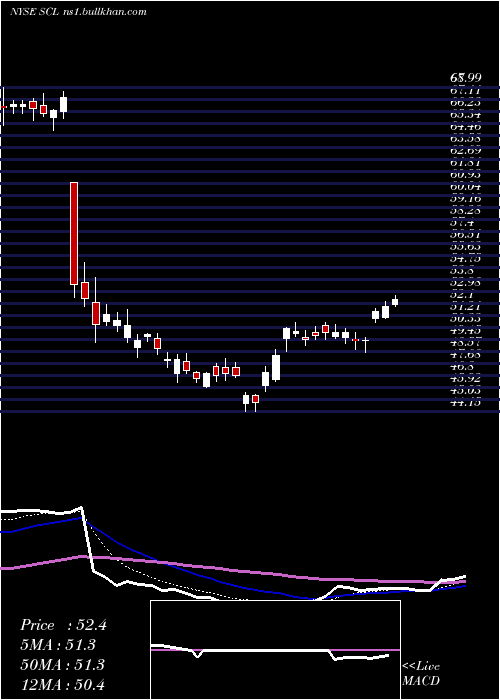The image size is (500, 700).
Task: Click the 59.16 price axis label
Action: coord(464,199)
